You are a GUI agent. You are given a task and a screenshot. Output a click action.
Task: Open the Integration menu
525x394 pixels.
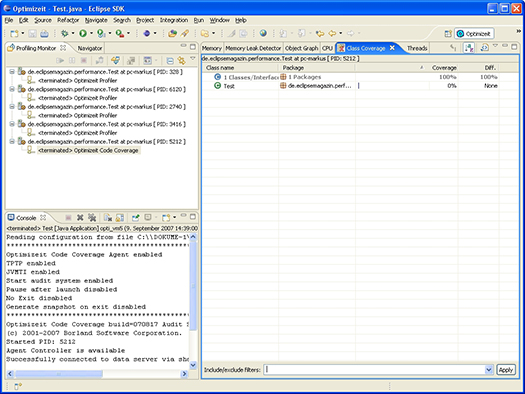[x=174, y=20]
